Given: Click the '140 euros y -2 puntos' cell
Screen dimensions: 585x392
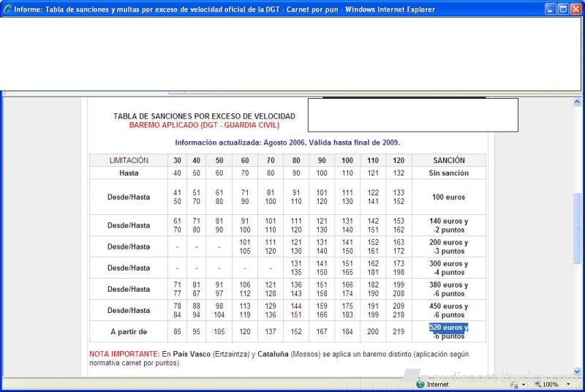Looking at the screenshot, I should pyautogui.click(x=449, y=225).
